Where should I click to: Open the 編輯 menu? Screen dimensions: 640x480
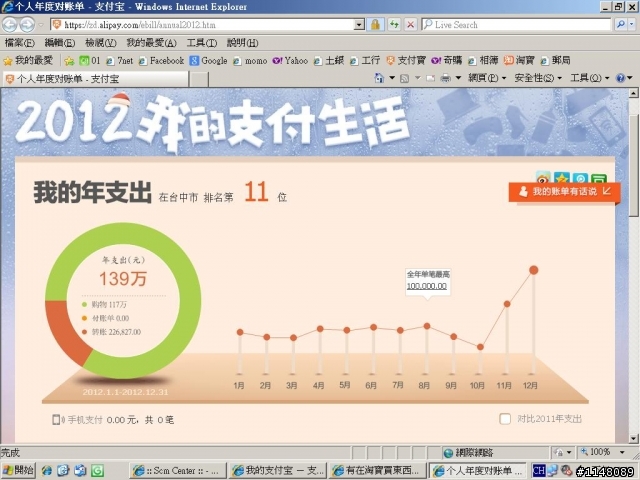tap(60, 42)
